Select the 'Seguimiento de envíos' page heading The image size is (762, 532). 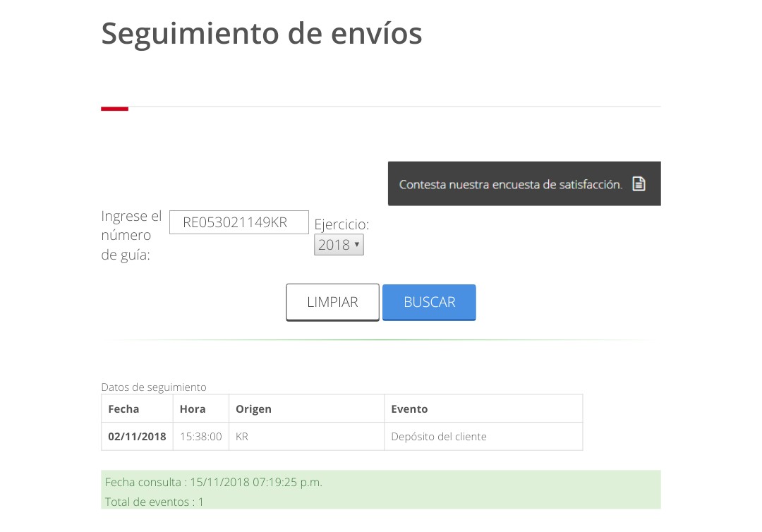[262, 34]
